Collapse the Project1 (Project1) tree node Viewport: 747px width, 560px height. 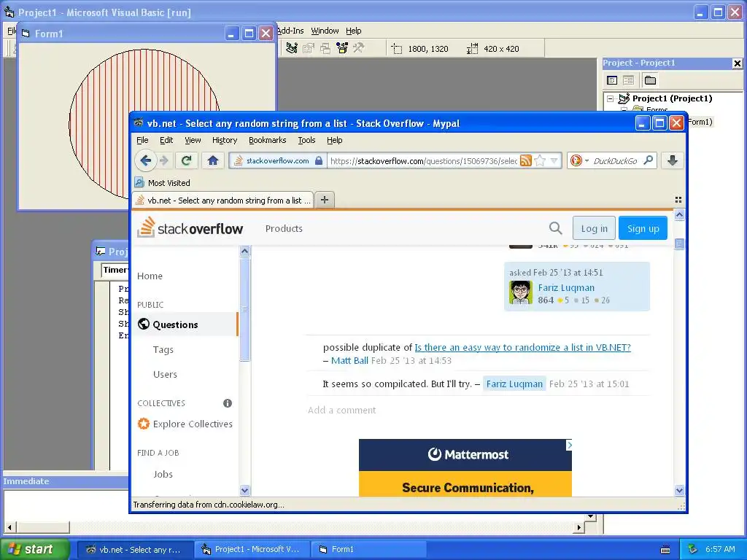click(x=611, y=98)
